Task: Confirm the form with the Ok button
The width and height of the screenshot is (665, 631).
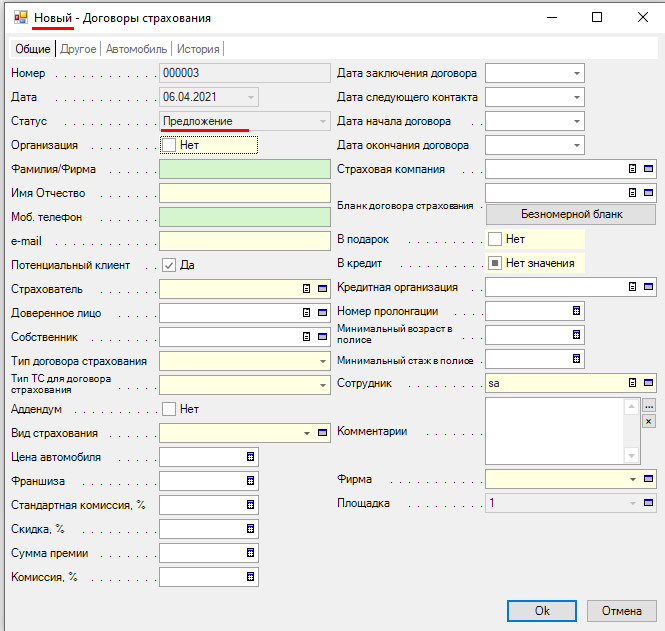Action: (541, 610)
